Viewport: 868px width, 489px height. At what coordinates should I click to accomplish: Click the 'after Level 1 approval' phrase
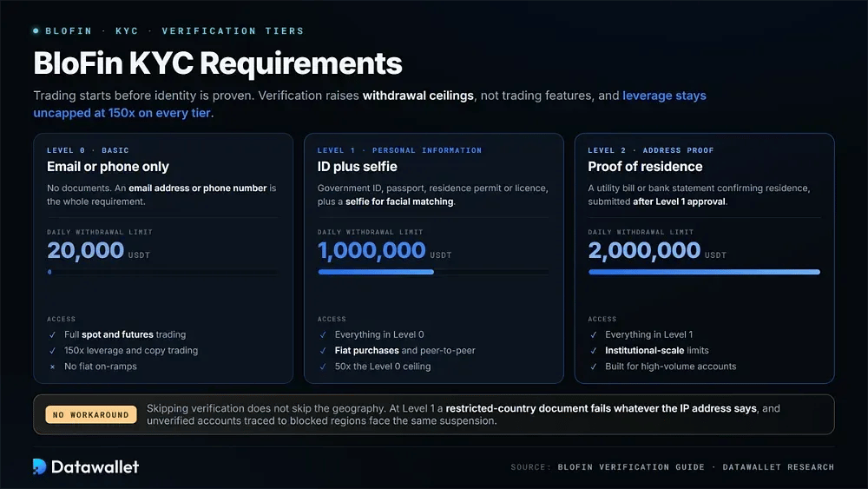tap(679, 202)
